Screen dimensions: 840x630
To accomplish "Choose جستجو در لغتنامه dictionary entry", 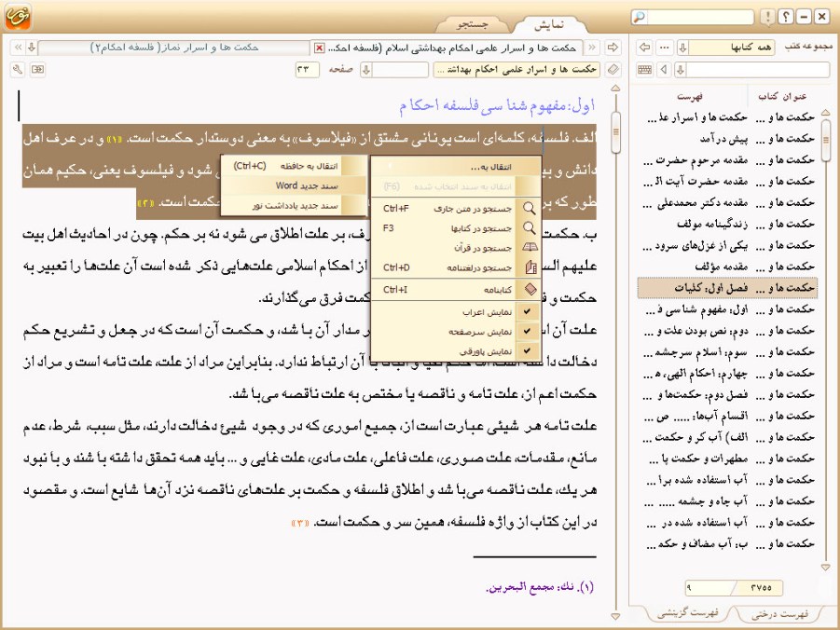I will tap(455, 267).
